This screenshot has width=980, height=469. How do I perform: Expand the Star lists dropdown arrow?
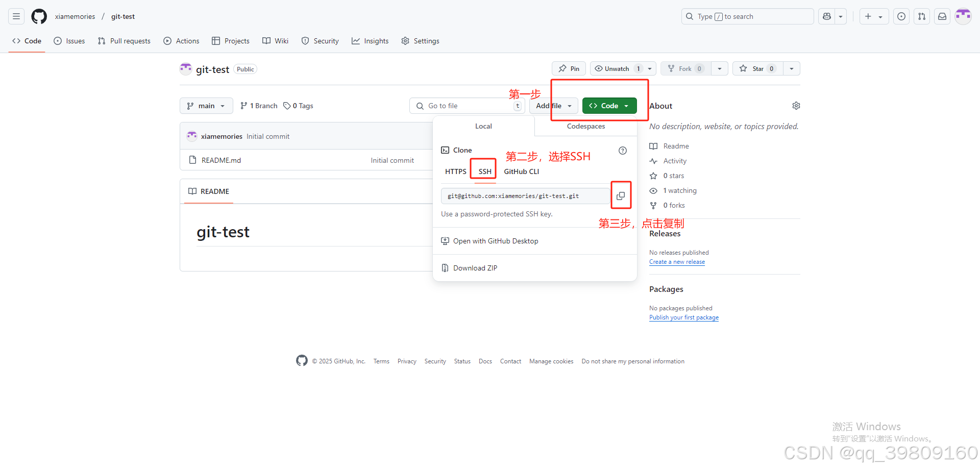click(x=792, y=68)
